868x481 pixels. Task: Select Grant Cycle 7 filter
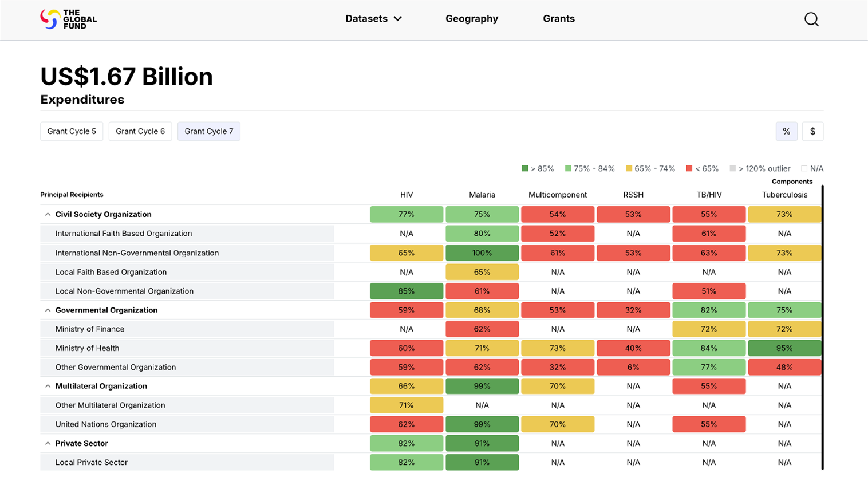pyautogui.click(x=209, y=131)
